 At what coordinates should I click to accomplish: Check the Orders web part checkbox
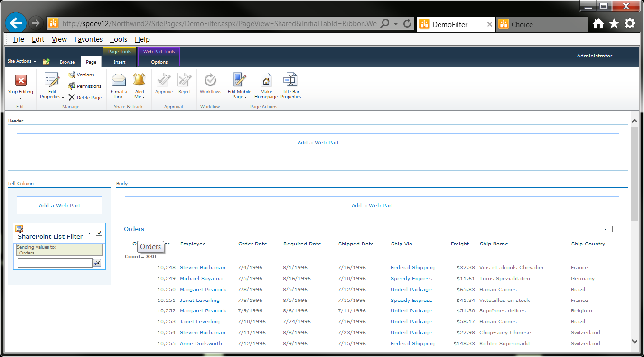616,229
